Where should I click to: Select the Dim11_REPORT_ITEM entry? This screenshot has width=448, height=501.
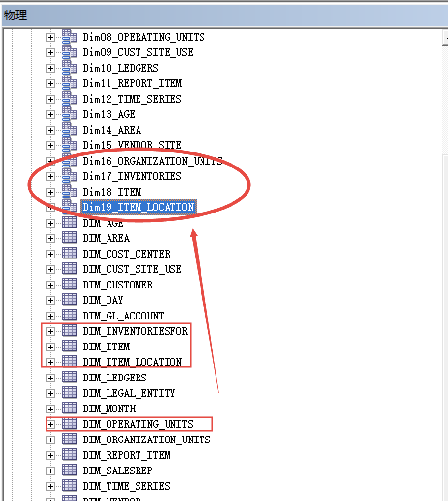coord(132,83)
